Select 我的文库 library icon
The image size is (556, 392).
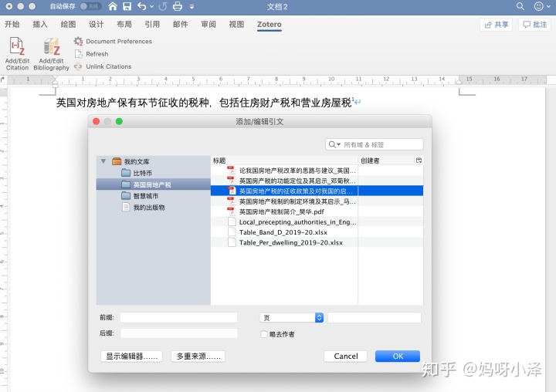(117, 161)
